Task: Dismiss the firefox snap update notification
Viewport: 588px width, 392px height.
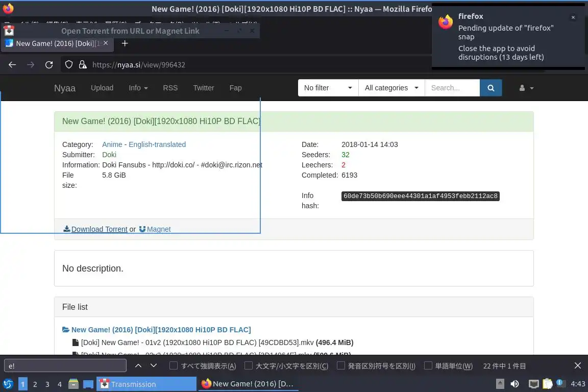Action: click(x=573, y=17)
